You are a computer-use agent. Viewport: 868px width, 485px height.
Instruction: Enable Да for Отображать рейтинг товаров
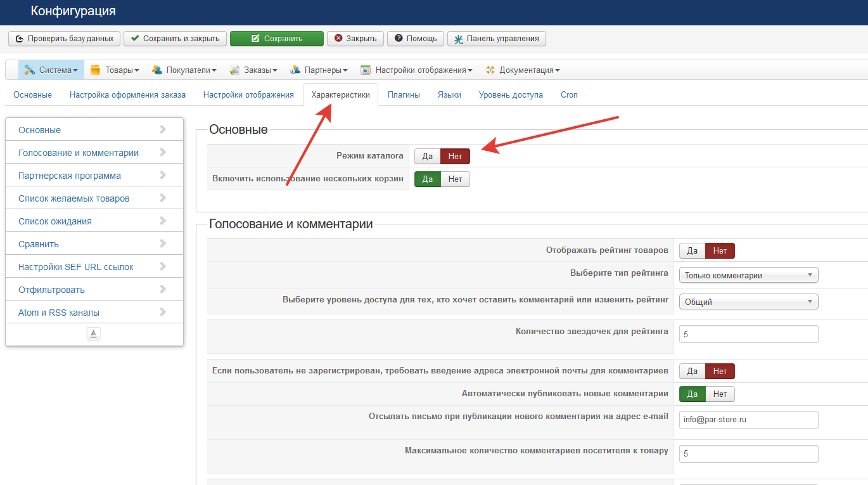692,250
